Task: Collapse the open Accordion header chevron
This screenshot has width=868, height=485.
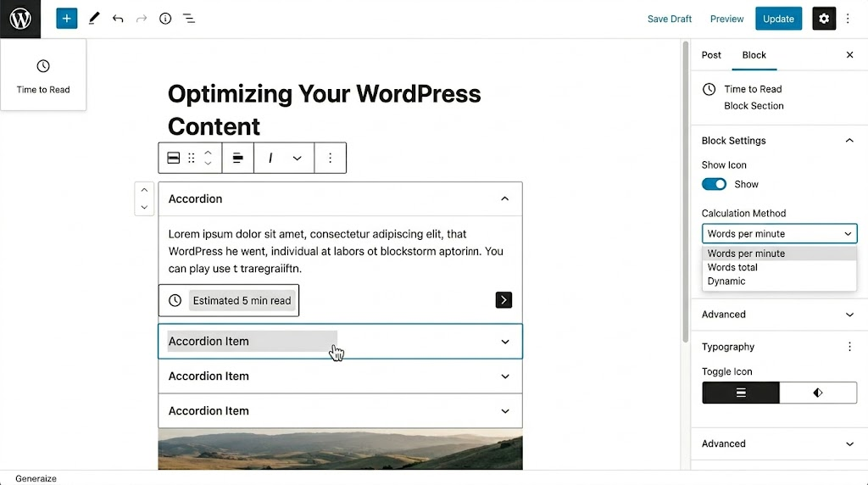Action: click(505, 198)
